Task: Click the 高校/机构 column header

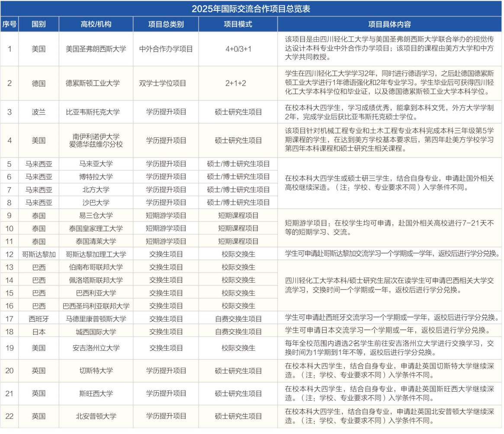Action: 96,24
